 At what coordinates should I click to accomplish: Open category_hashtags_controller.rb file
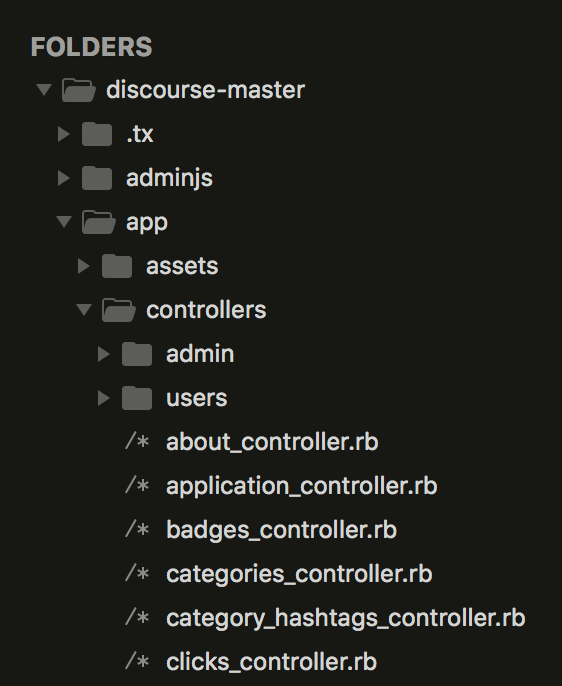point(346,618)
